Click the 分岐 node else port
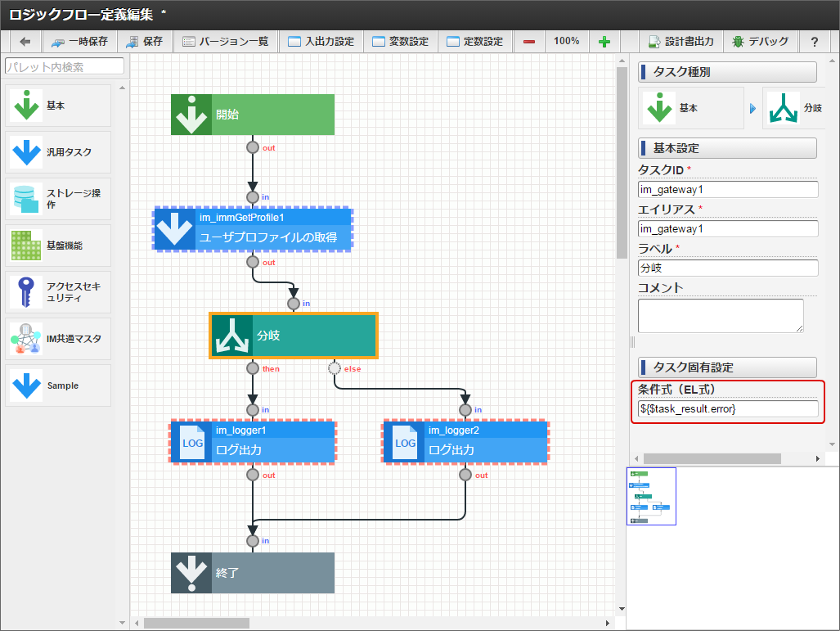This screenshot has width=840, height=631. coord(335,368)
